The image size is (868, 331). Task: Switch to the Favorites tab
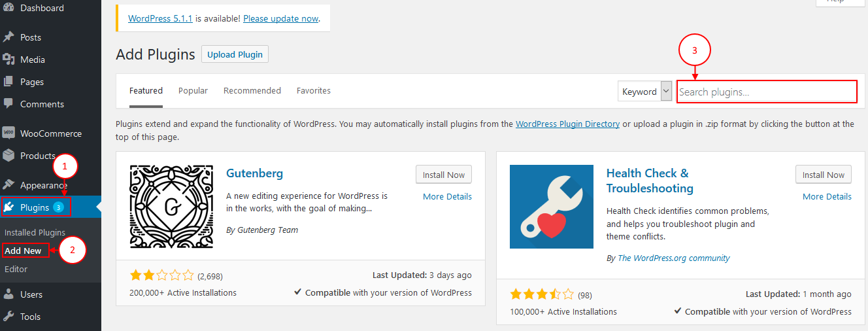(314, 91)
